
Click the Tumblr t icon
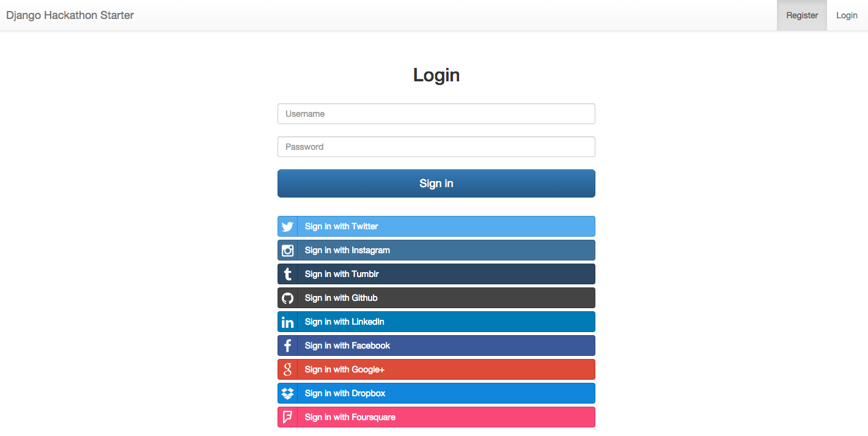pyautogui.click(x=287, y=274)
